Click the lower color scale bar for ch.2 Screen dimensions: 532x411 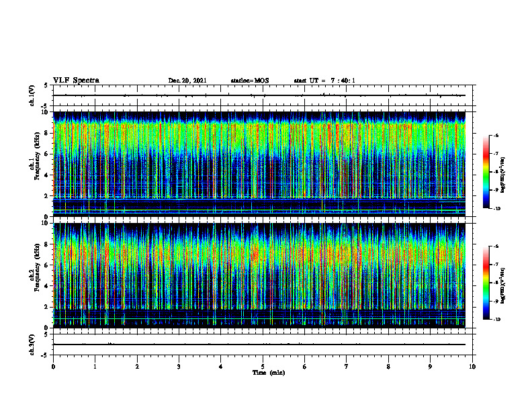(x=486, y=283)
